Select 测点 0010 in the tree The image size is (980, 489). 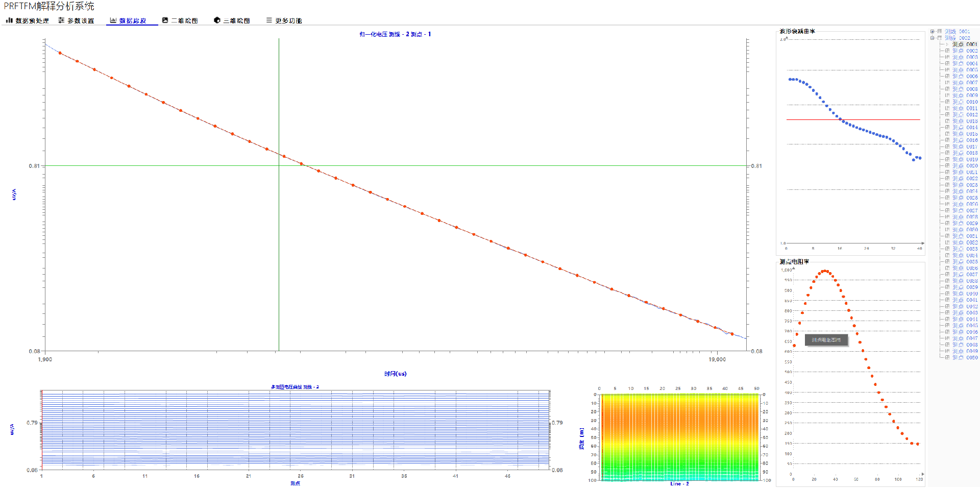tap(965, 102)
